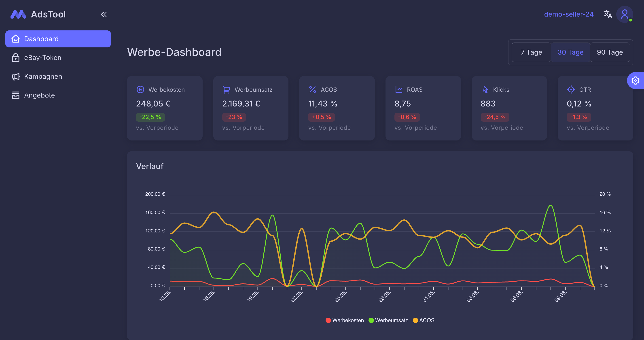Select the 7 Tage period
Screen dimensions: 644x340
point(531,52)
